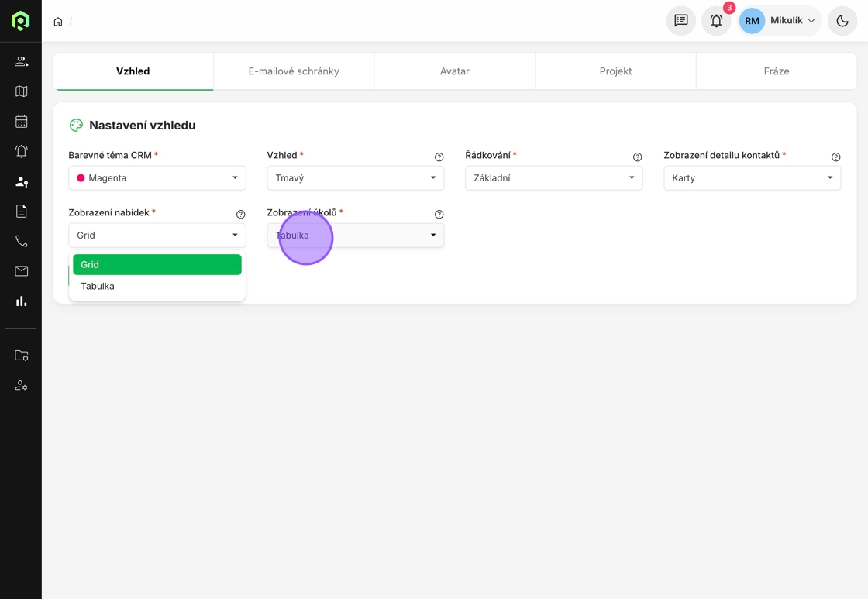Click the help icon next to Vzhled
This screenshot has width=868, height=599.
click(439, 157)
